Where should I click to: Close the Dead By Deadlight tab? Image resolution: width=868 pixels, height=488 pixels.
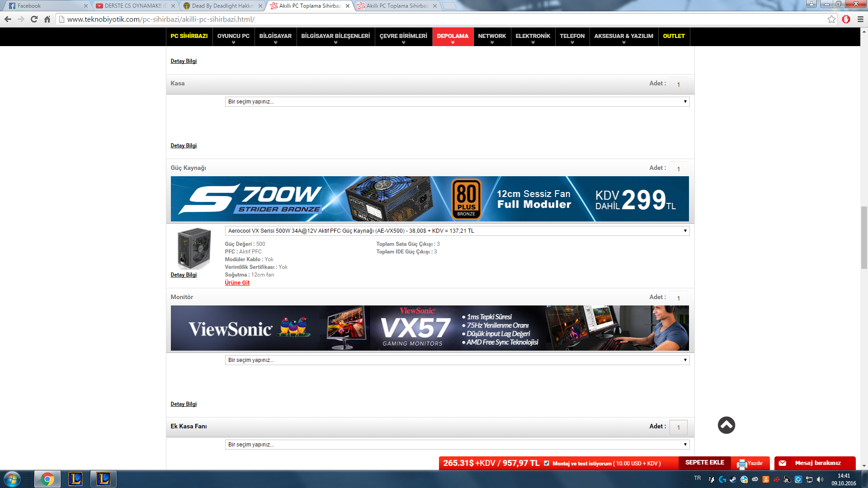260,6
